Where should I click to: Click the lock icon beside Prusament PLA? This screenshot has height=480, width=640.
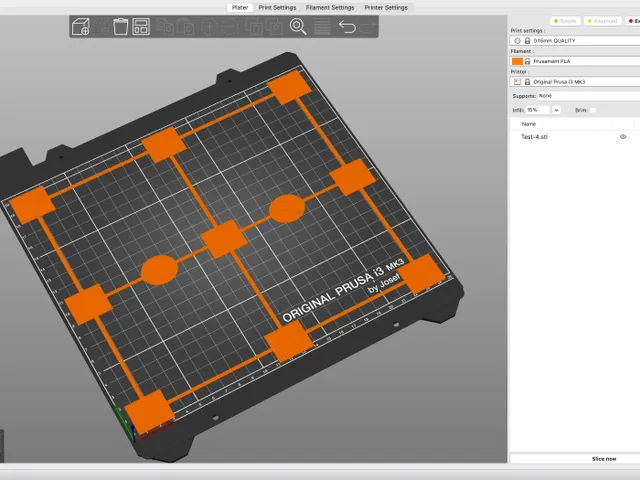(527, 61)
